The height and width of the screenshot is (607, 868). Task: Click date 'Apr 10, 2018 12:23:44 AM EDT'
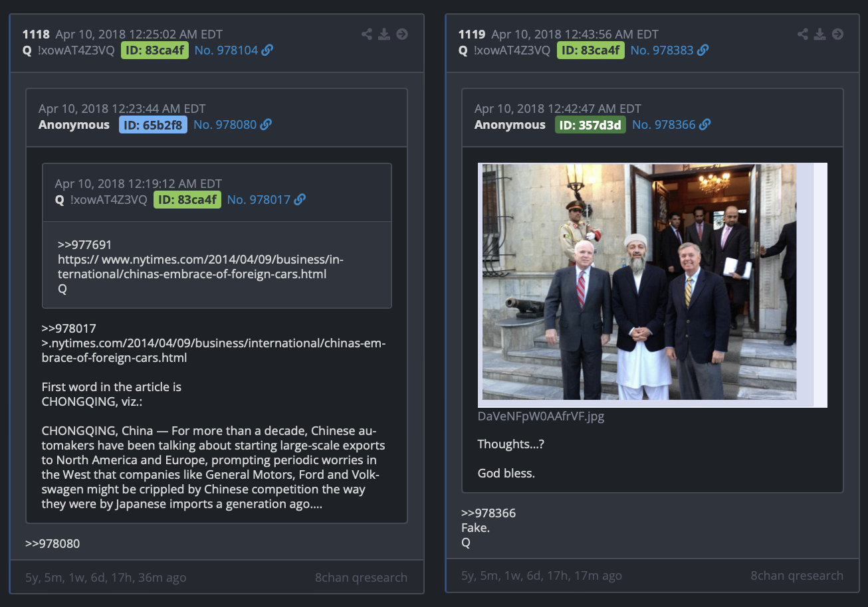coord(122,108)
